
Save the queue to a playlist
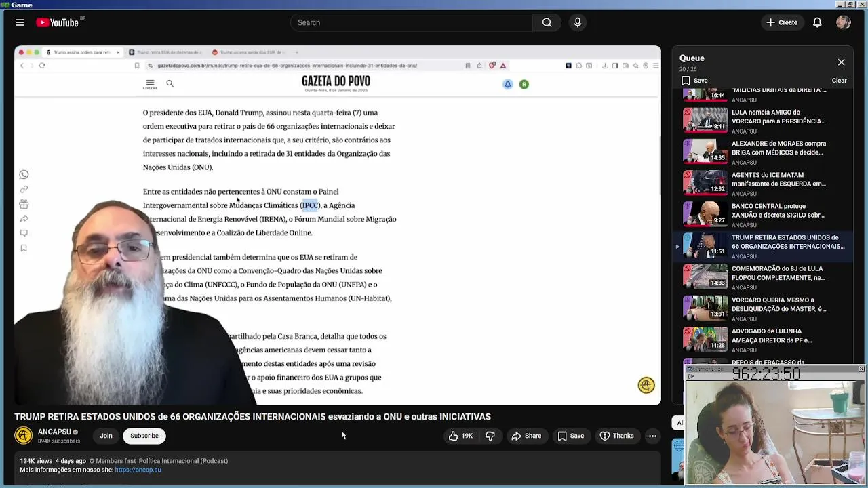click(694, 80)
